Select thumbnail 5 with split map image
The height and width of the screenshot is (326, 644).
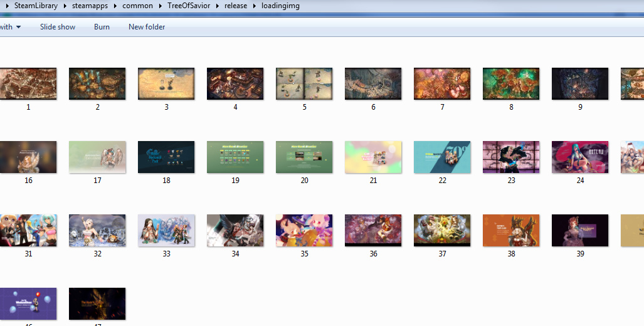[x=304, y=84]
